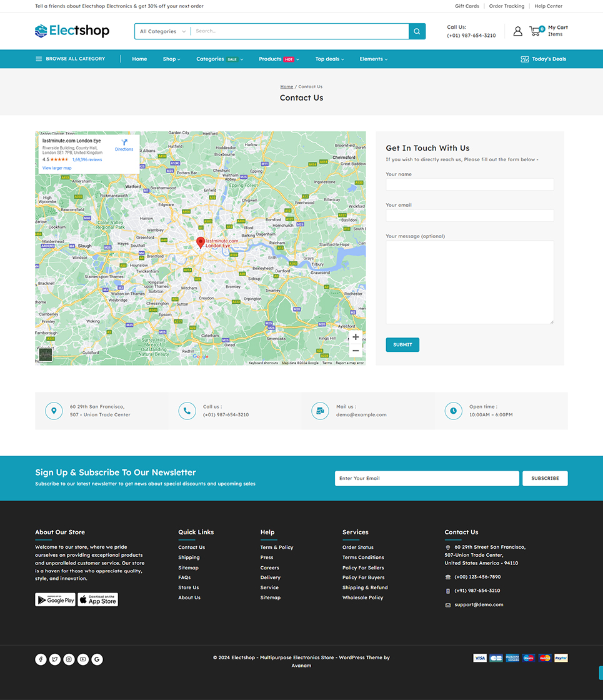Zoom out on the map
603x700 pixels.
coord(356,351)
